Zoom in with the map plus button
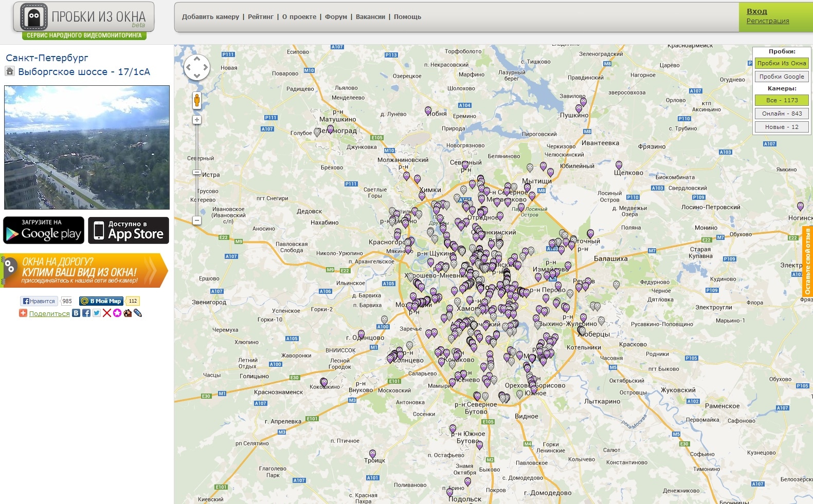The image size is (813, 504). pyautogui.click(x=196, y=120)
